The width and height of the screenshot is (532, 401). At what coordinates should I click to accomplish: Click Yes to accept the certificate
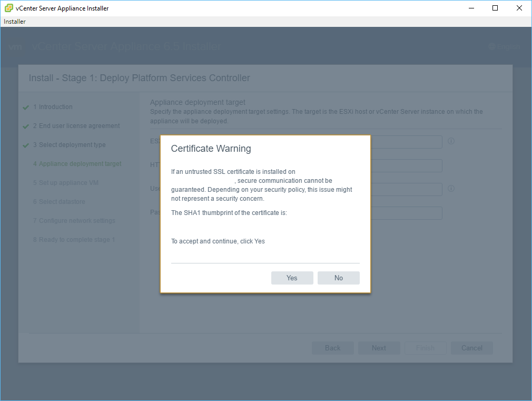point(292,278)
